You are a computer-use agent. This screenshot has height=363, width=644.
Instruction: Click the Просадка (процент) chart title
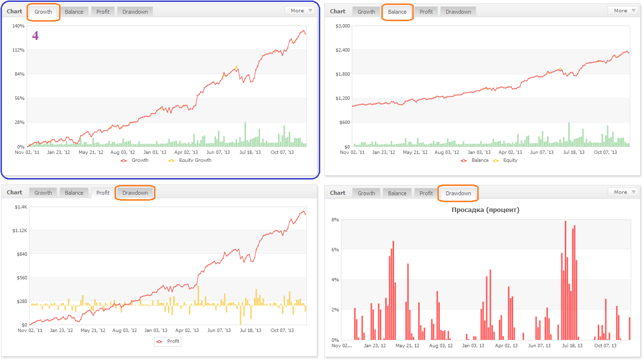pyautogui.click(x=485, y=210)
